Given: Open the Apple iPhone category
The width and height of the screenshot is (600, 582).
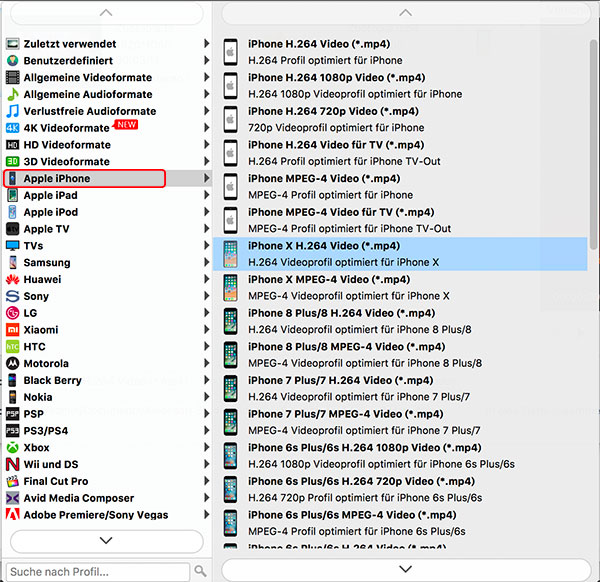Looking at the screenshot, I should (x=107, y=178).
